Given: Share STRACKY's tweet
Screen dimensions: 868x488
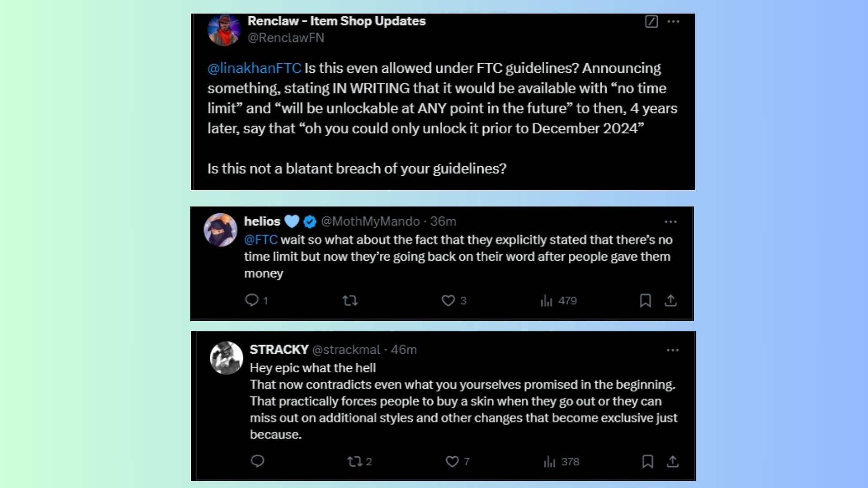Looking at the screenshot, I should 672,461.
